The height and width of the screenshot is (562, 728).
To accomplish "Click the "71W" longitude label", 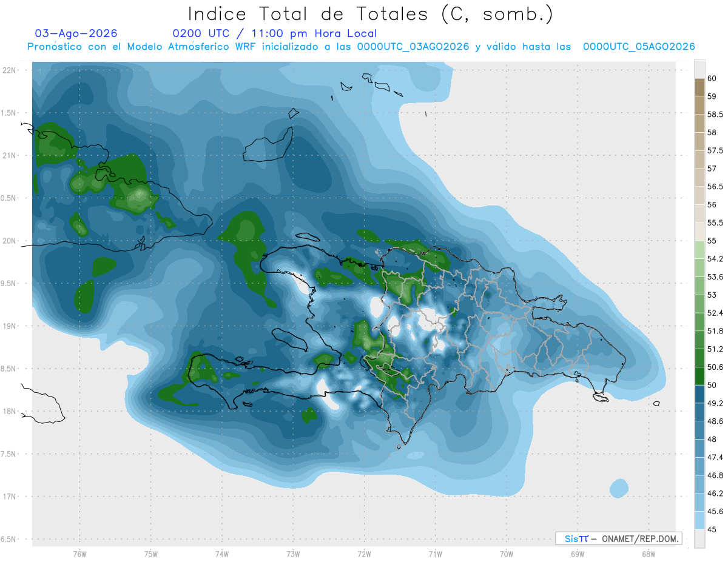I will click(435, 554).
